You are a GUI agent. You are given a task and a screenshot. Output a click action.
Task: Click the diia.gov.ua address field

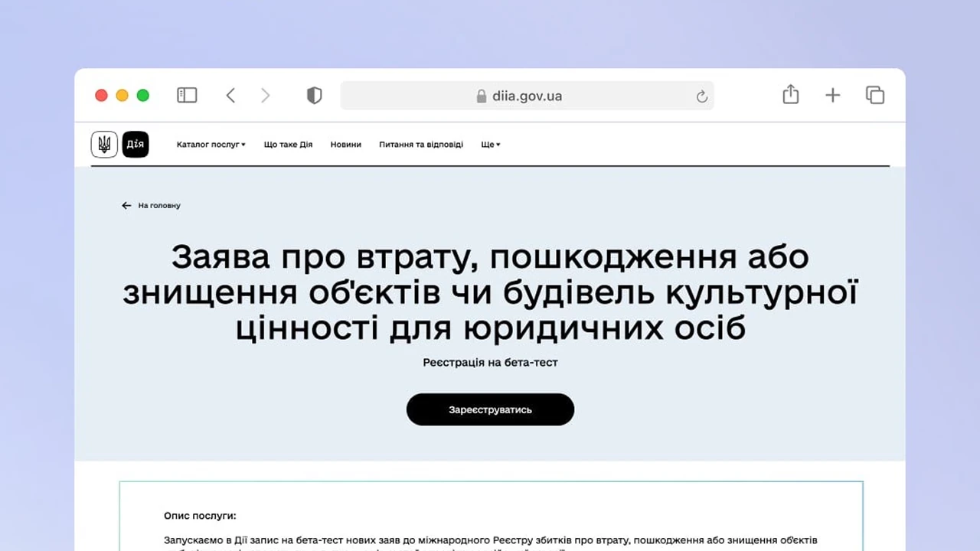click(x=527, y=96)
